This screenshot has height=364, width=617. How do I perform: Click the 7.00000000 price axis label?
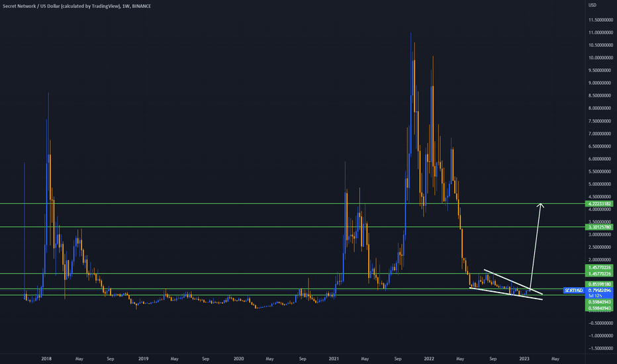tap(600, 134)
